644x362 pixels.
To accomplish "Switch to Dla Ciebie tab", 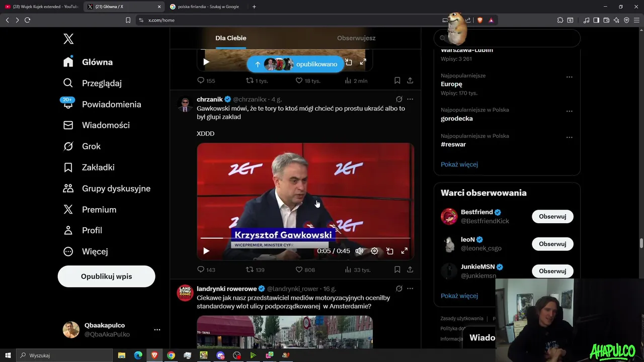I will [x=231, y=38].
